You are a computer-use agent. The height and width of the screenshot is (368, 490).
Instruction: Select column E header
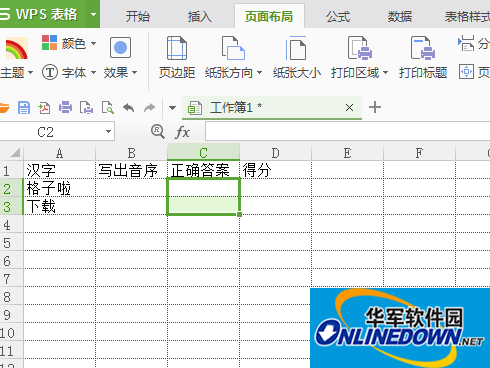click(x=347, y=153)
